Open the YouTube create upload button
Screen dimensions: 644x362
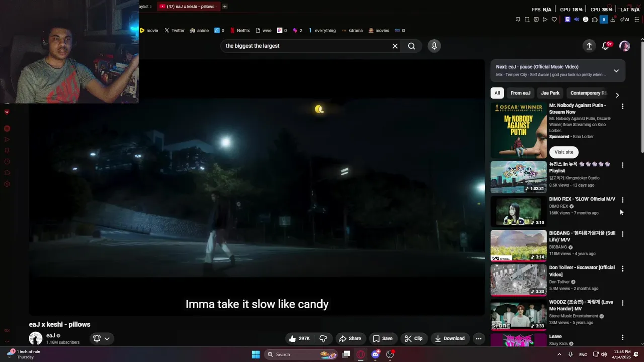pyautogui.click(x=589, y=46)
